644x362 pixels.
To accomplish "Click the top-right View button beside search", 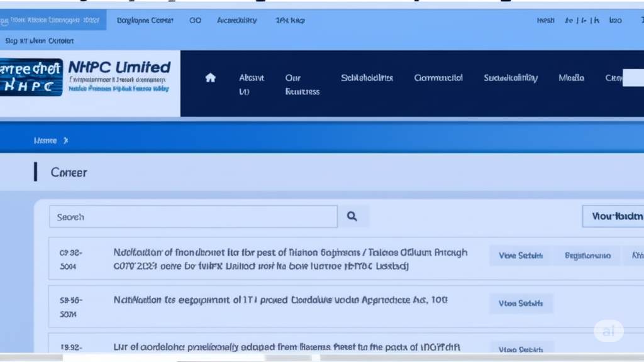I will tap(613, 216).
